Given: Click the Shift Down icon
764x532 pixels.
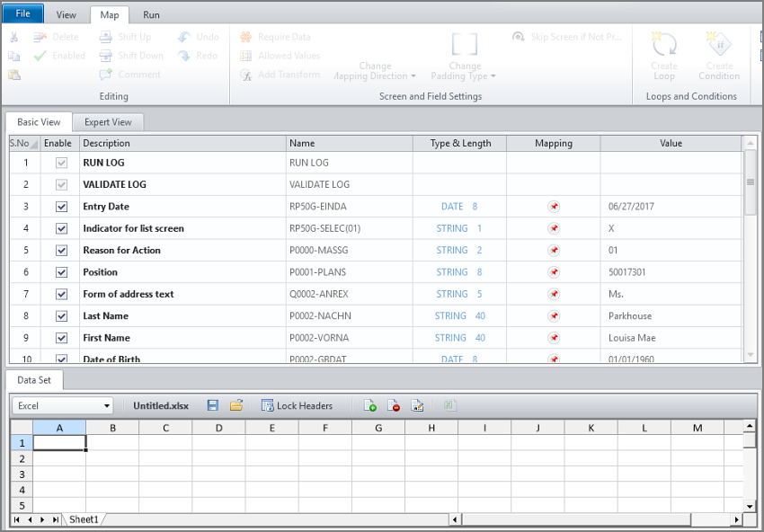Looking at the screenshot, I should [106, 56].
